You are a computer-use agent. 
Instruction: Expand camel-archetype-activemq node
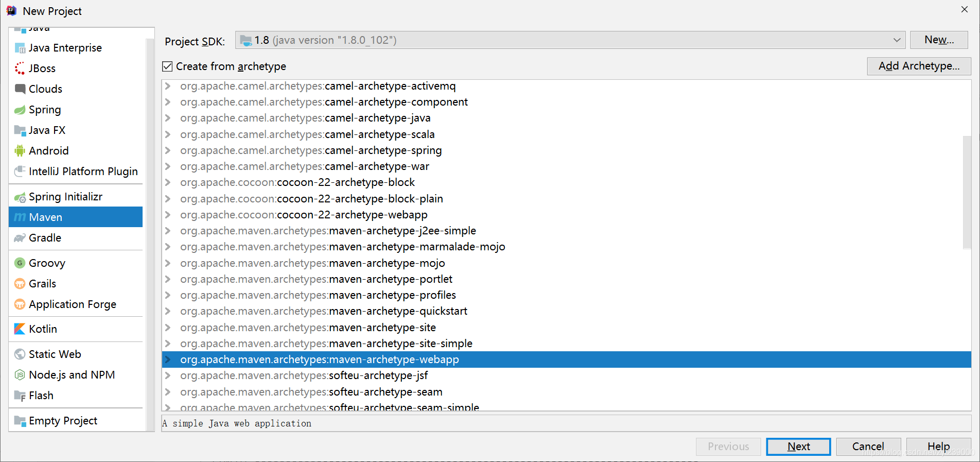click(x=168, y=86)
